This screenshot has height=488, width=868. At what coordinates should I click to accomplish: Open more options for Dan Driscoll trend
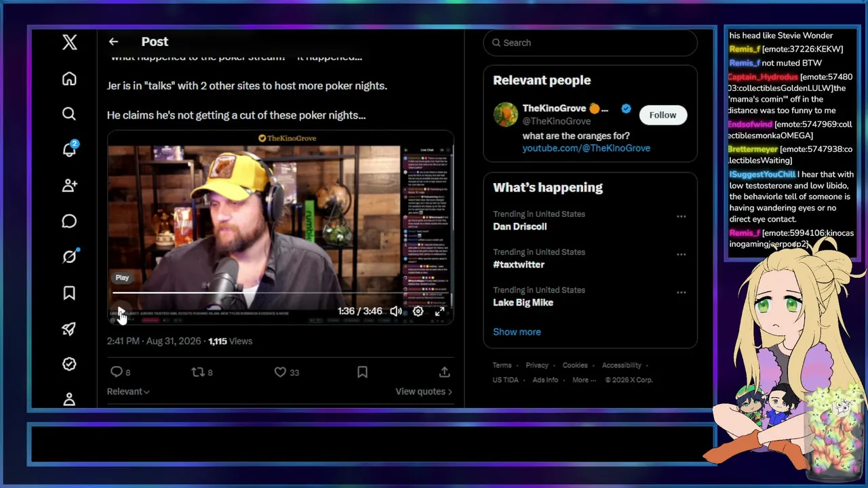pyautogui.click(x=681, y=217)
